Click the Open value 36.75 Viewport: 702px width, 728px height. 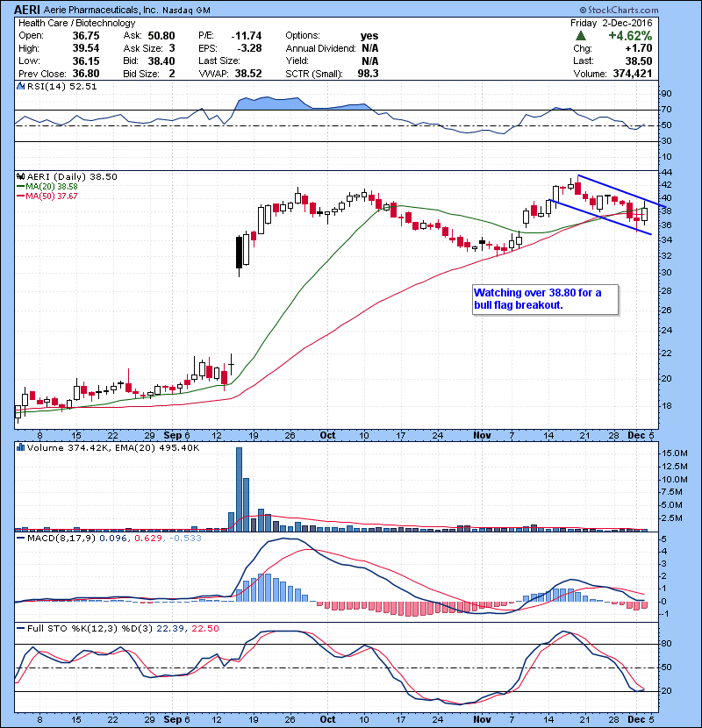(85, 36)
